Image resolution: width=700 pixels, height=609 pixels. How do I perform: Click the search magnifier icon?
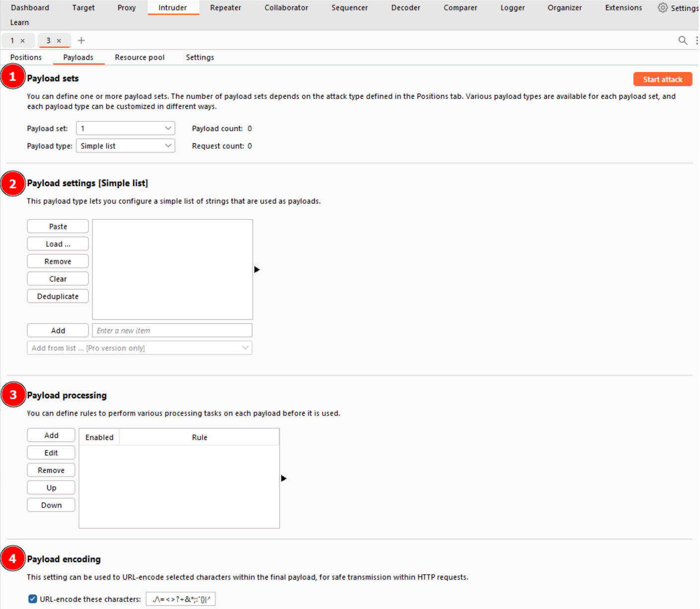pyautogui.click(x=683, y=40)
